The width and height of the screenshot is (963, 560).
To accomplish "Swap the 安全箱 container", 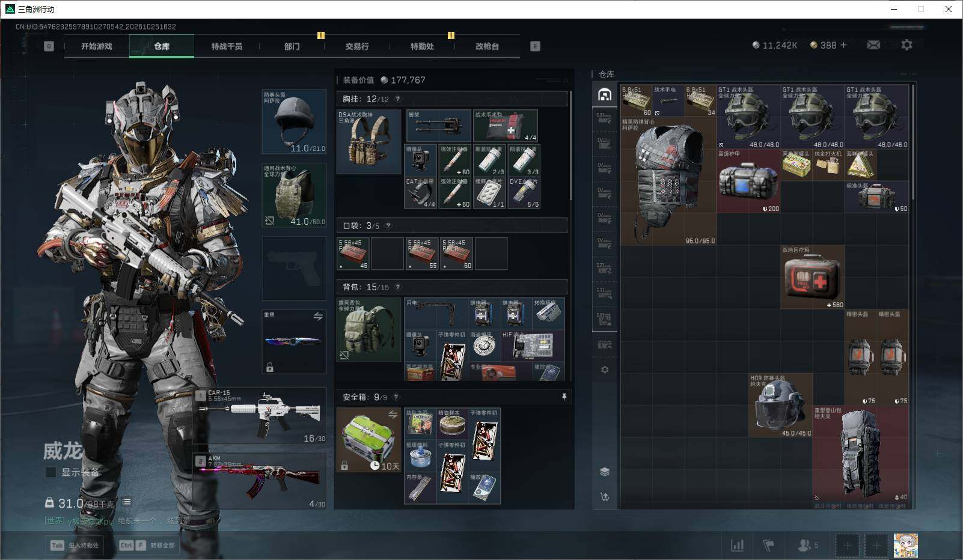I will [x=393, y=414].
